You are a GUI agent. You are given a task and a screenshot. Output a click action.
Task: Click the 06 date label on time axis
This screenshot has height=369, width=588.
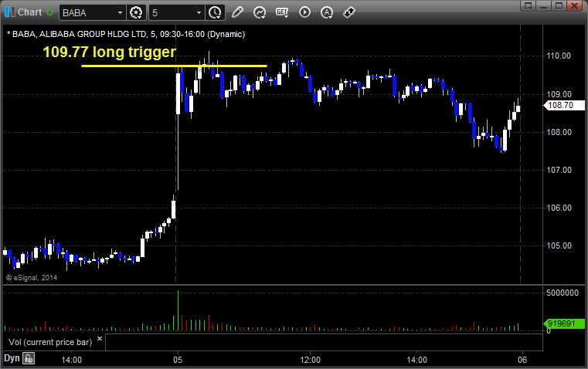click(x=522, y=360)
